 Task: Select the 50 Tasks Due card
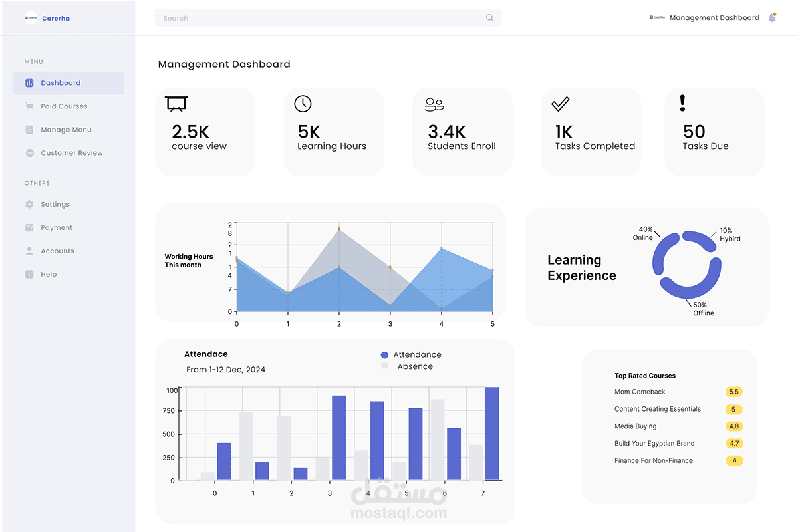coord(714,132)
